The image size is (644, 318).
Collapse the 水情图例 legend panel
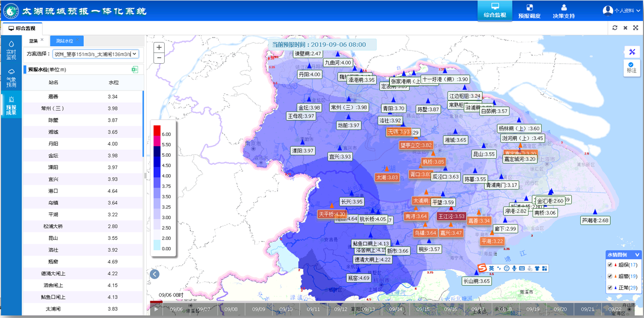pos(637,254)
